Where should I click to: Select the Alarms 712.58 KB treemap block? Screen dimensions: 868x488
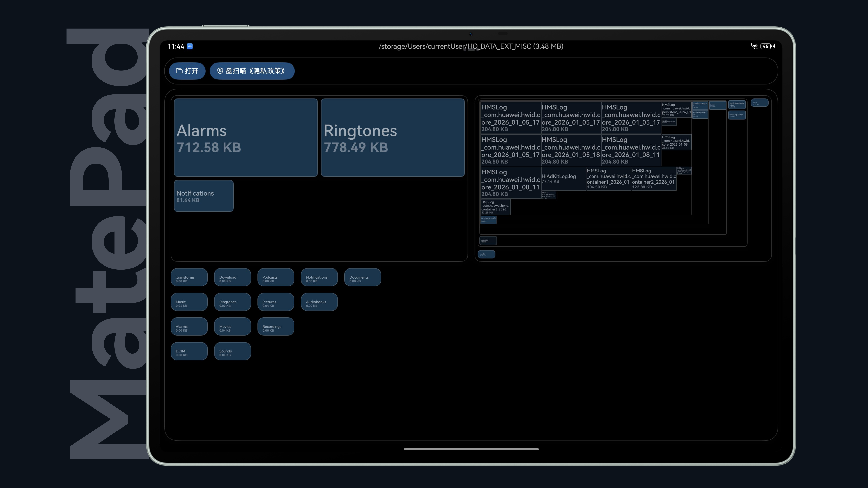click(246, 137)
